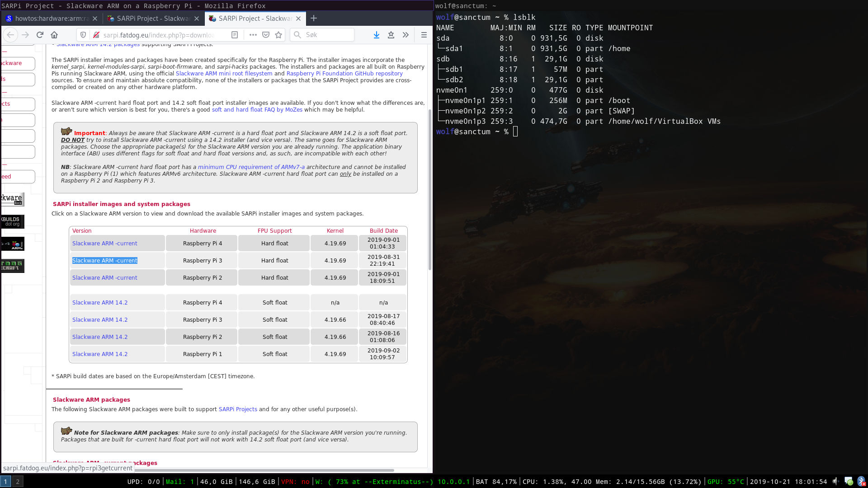The image size is (868, 488).
Task: Open minimum CPU requirement of ARMv7-a link
Action: 251,167
